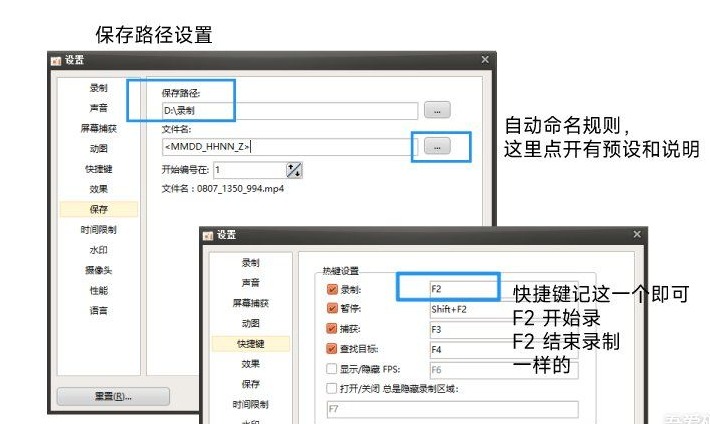
Task: Uncheck the 查找目标 hotkey checkbox
Action: pyautogui.click(x=332, y=348)
